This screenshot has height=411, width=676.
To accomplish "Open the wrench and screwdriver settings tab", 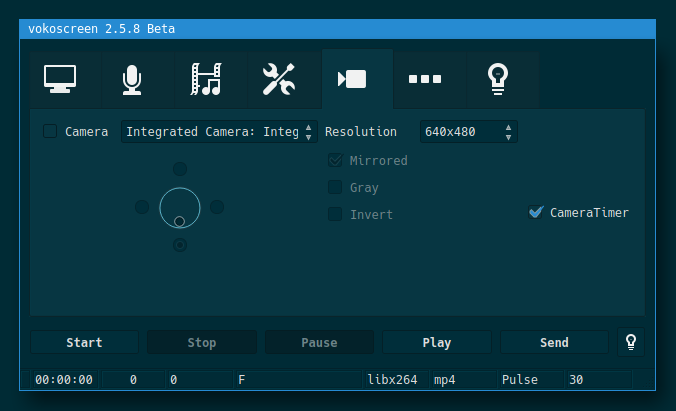I will coord(279,79).
